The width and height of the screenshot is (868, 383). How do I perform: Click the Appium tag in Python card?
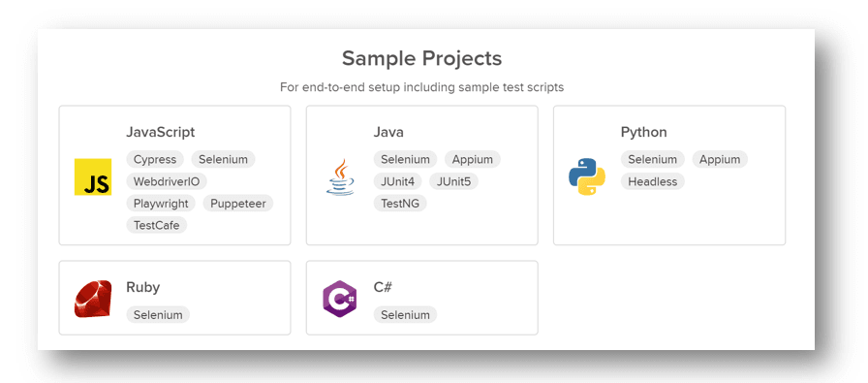tap(720, 160)
